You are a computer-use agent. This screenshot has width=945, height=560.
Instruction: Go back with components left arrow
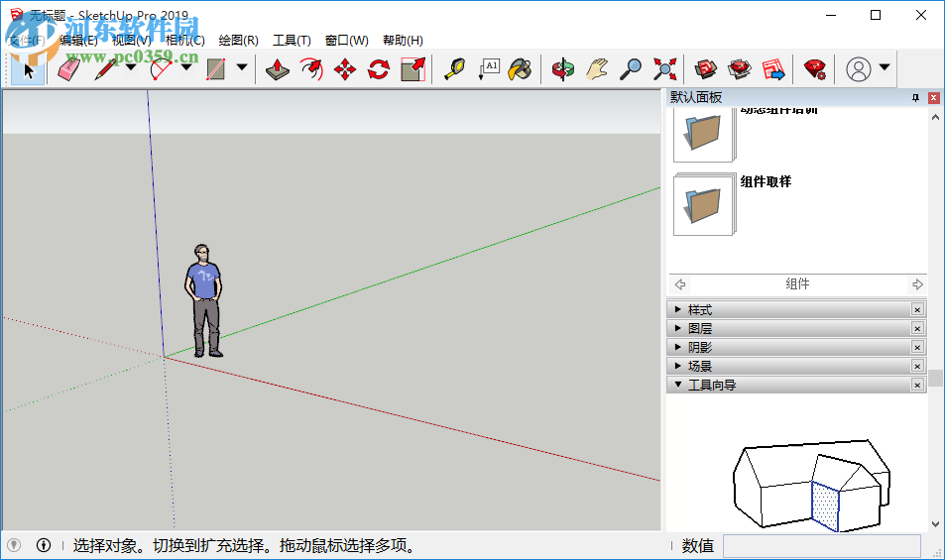[680, 284]
